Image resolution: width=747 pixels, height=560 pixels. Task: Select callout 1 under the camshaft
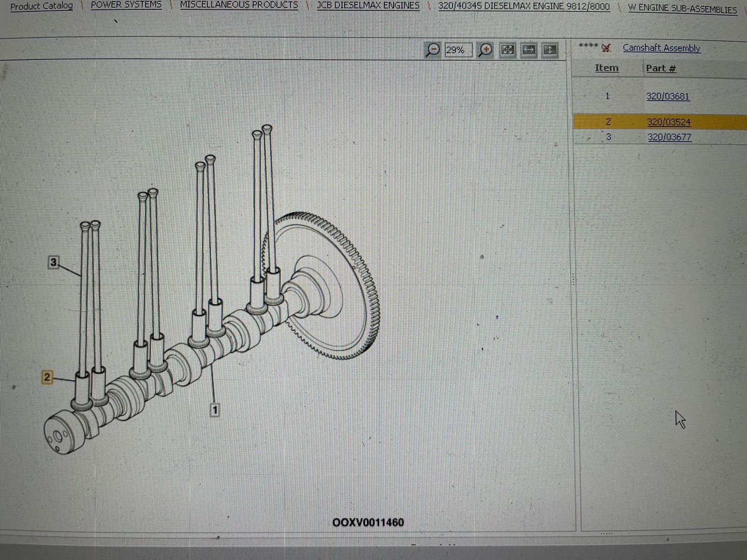coord(215,410)
